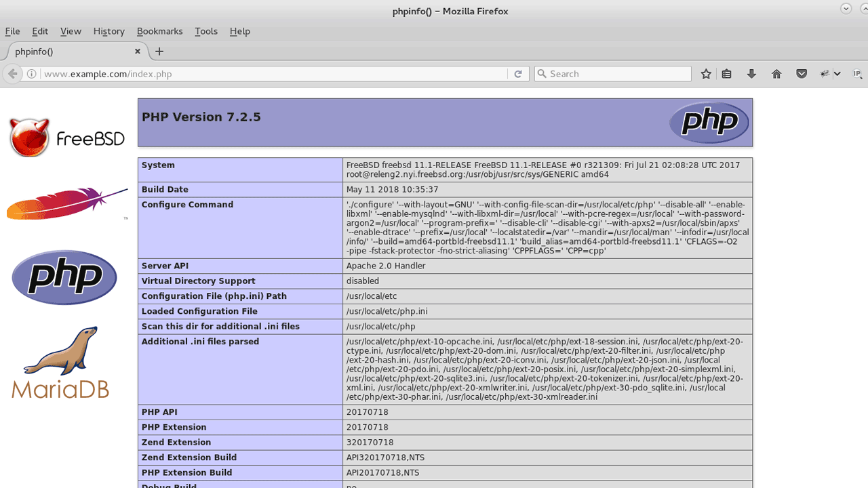Click the Virtual Directory Support 'disabled' value
Image resolution: width=868 pixels, height=488 pixels.
pyautogui.click(x=363, y=281)
